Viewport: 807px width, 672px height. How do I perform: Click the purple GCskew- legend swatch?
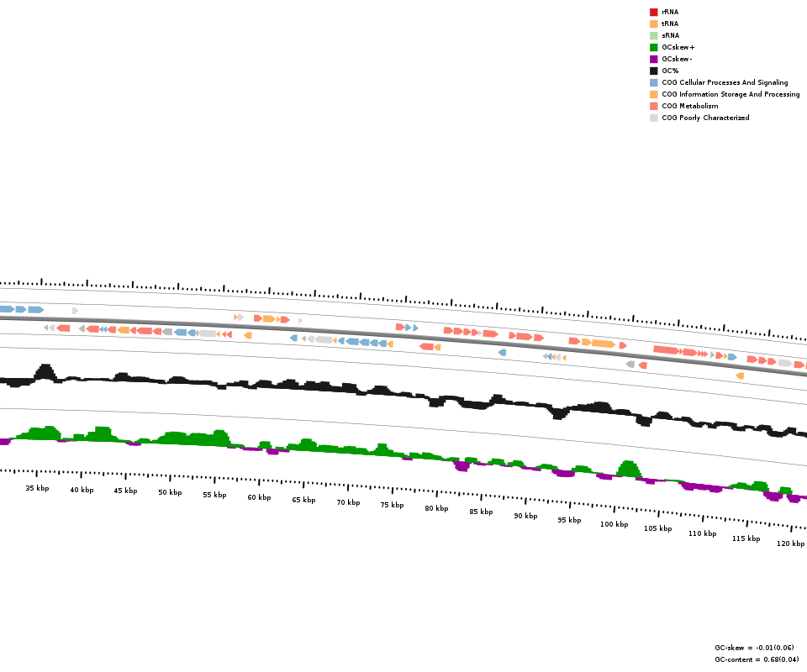tap(653, 59)
